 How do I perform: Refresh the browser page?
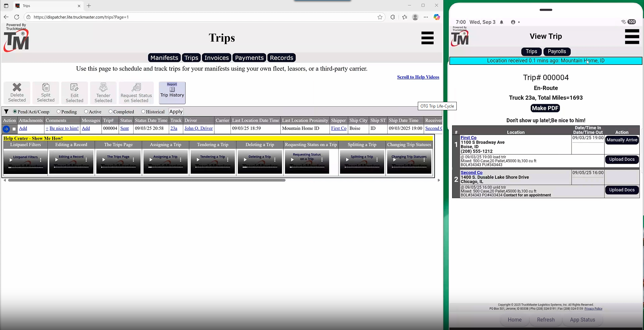click(17, 17)
